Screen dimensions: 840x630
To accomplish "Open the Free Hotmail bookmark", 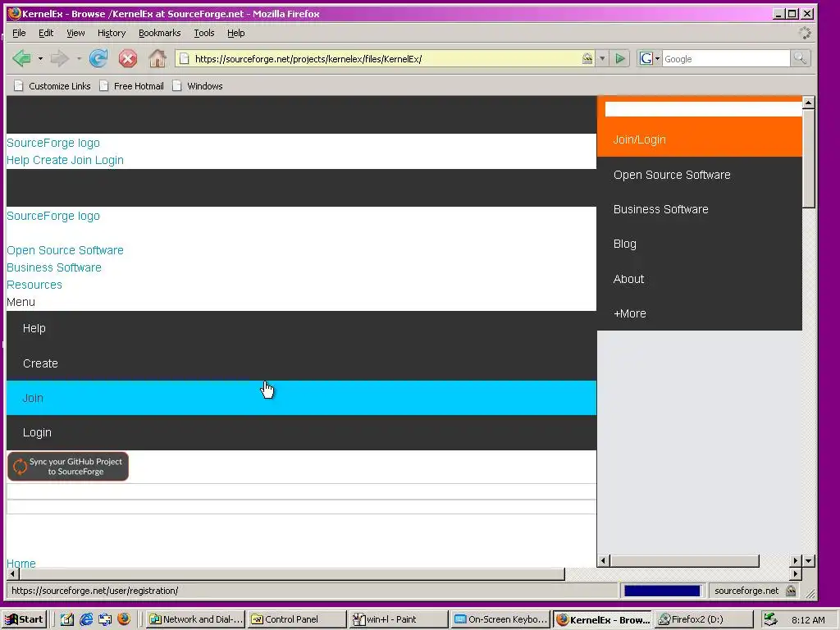I will tap(132, 85).
